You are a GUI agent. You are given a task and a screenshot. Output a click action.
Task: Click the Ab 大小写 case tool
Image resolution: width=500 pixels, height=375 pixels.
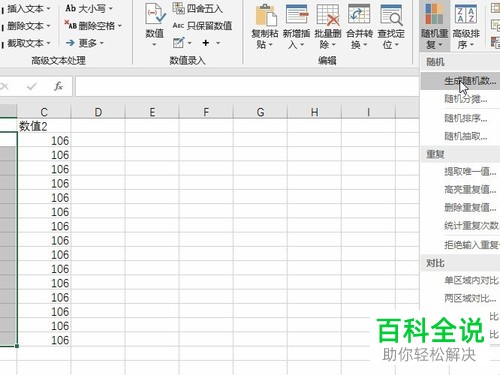tap(85, 8)
